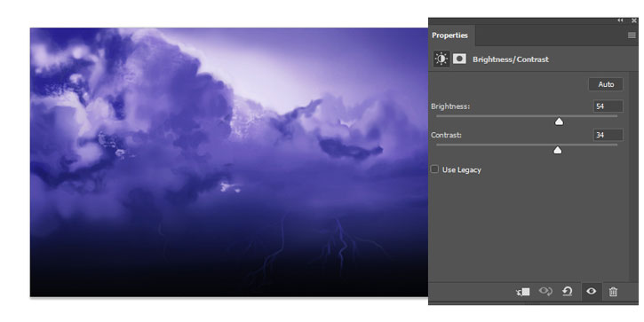Screen dimensions: 644x322
Task: Select the Properties tab
Action: click(450, 35)
